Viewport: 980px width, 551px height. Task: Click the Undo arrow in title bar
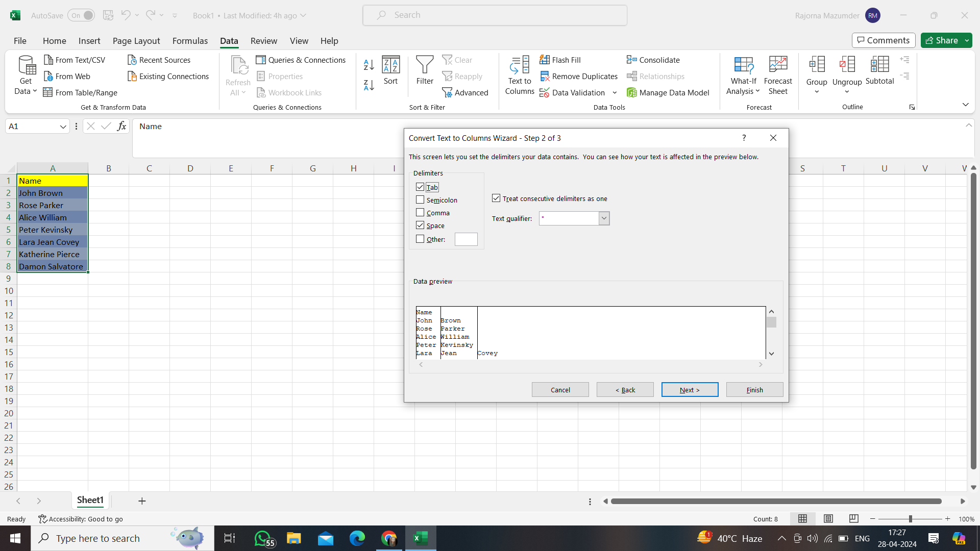pos(126,15)
